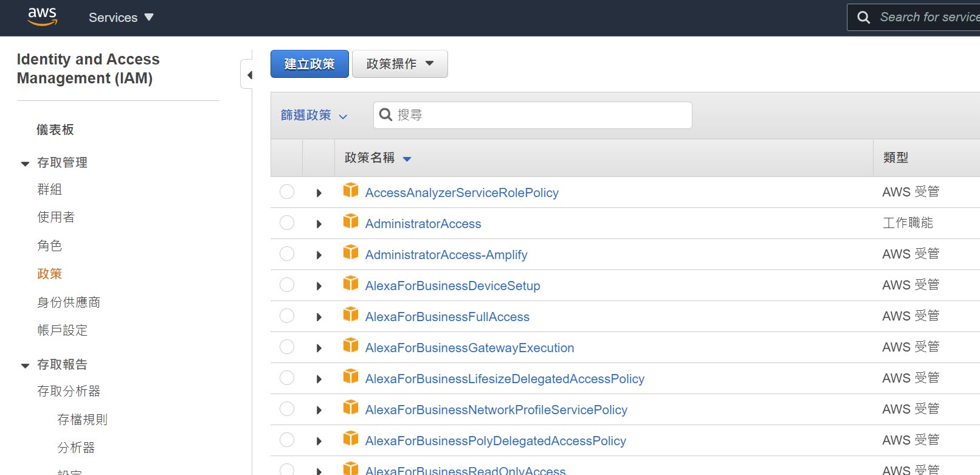This screenshot has width=980, height=475.
Task: Go to 群組 in the sidebar
Action: 49,189
